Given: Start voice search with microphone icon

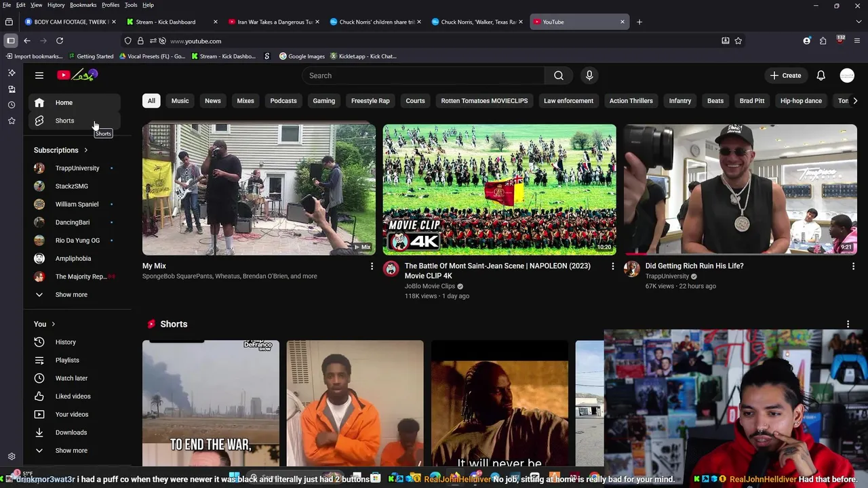Looking at the screenshot, I should pyautogui.click(x=589, y=75).
